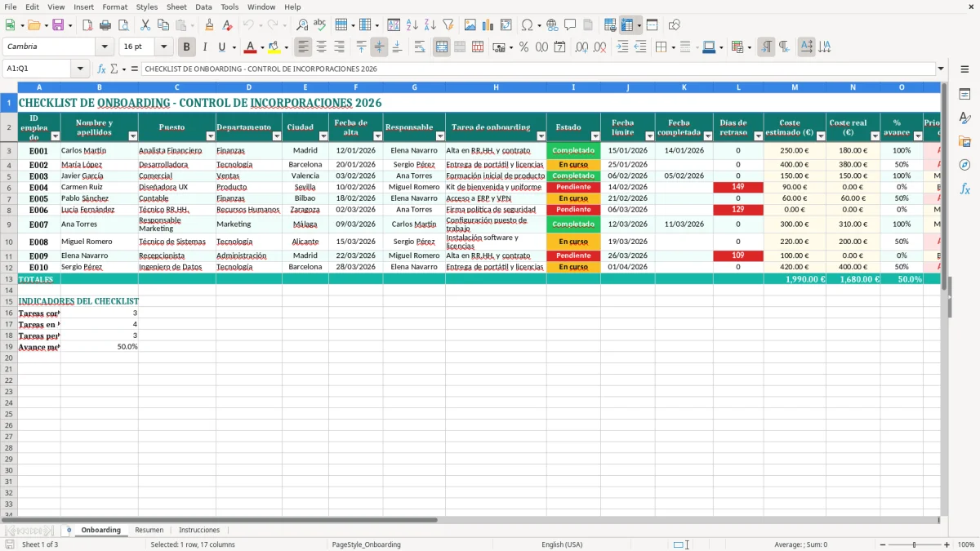Click Clear Direct Formatting icon

pos(227,25)
